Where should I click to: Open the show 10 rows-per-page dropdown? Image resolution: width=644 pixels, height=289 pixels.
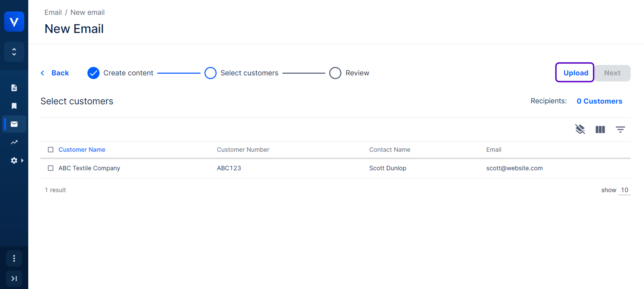coord(624,190)
